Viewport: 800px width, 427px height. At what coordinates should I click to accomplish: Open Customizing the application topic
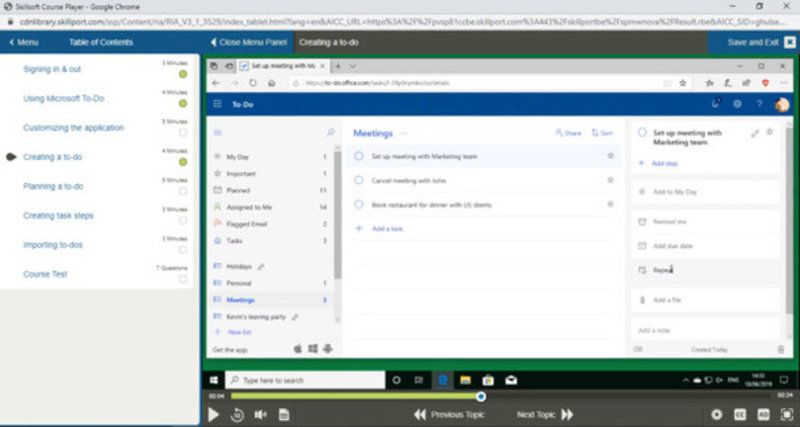tap(73, 128)
